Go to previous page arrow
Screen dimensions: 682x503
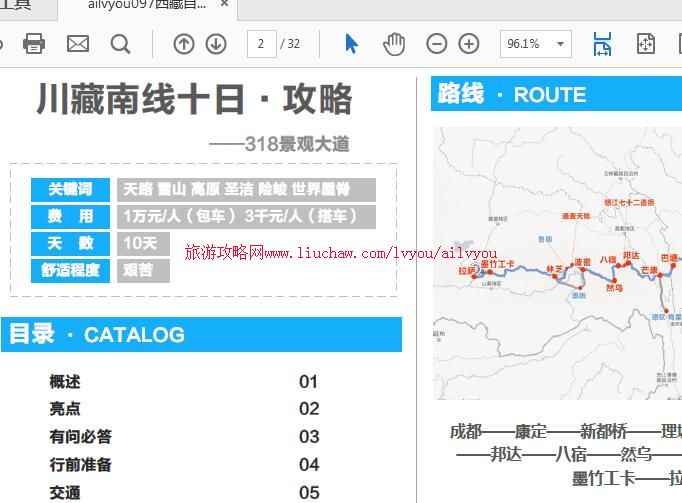pos(184,44)
